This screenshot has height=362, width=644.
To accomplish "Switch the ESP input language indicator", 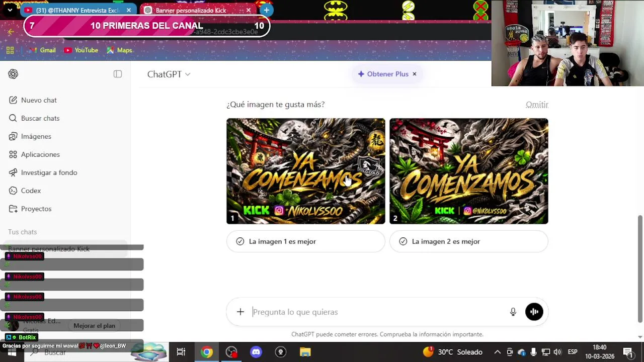I will click(x=573, y=352).
